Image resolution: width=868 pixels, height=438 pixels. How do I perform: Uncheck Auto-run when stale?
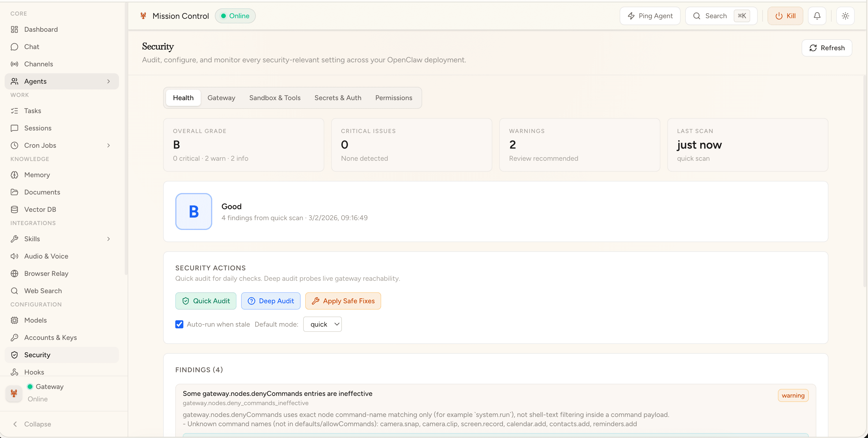click(179, 324)
